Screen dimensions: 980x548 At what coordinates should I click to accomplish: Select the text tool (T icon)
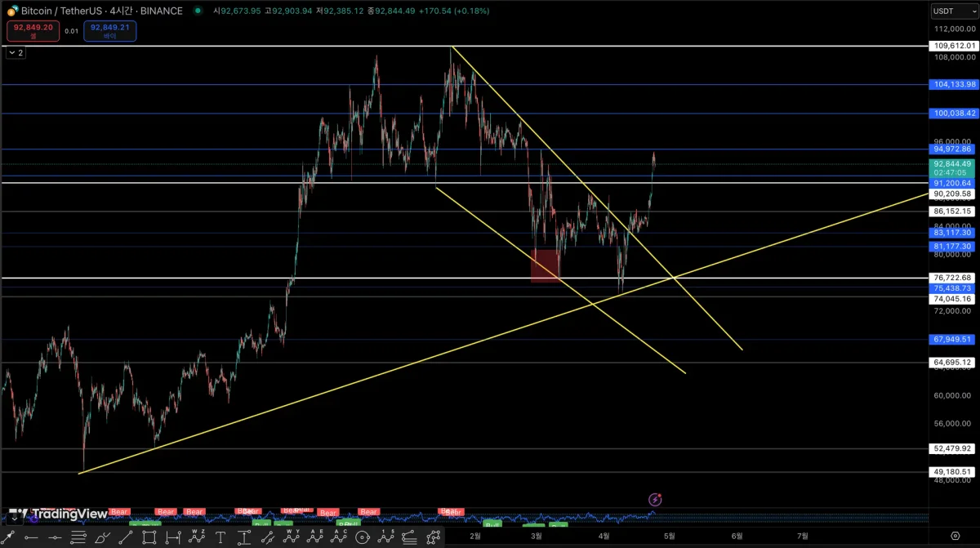tap(220, 537)
